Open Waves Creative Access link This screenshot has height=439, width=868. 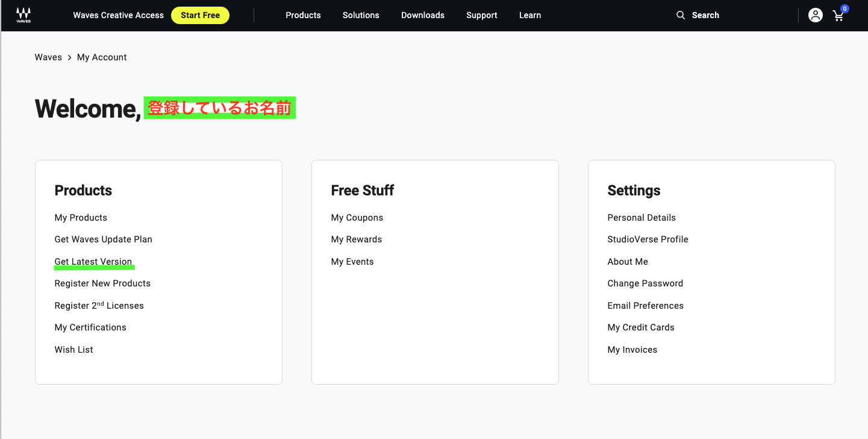[x=119, y=15]
